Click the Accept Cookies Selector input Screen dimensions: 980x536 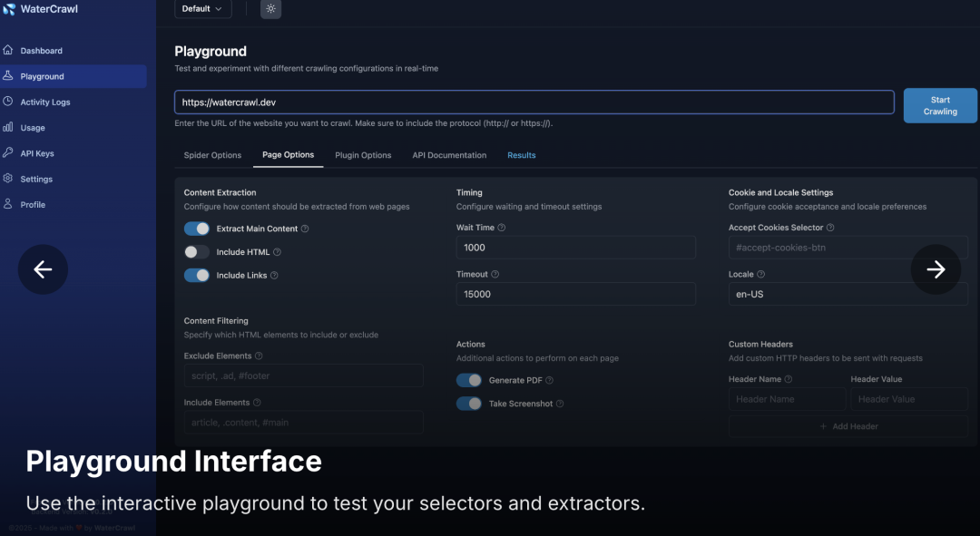coord(848,248)
